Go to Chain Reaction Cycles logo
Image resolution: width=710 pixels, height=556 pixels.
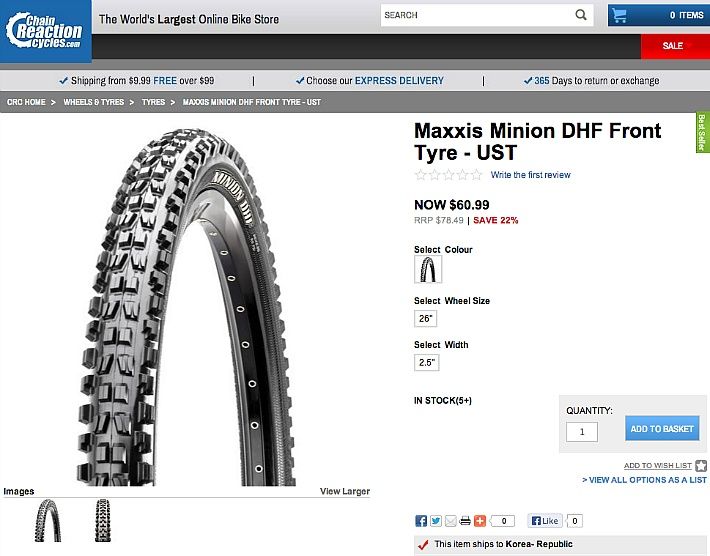coord(45,31)
